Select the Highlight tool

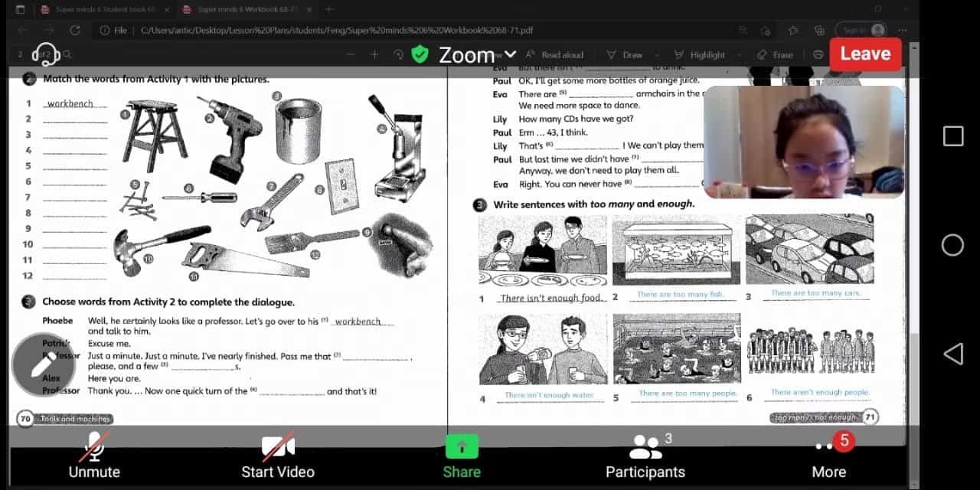(699, 54)
